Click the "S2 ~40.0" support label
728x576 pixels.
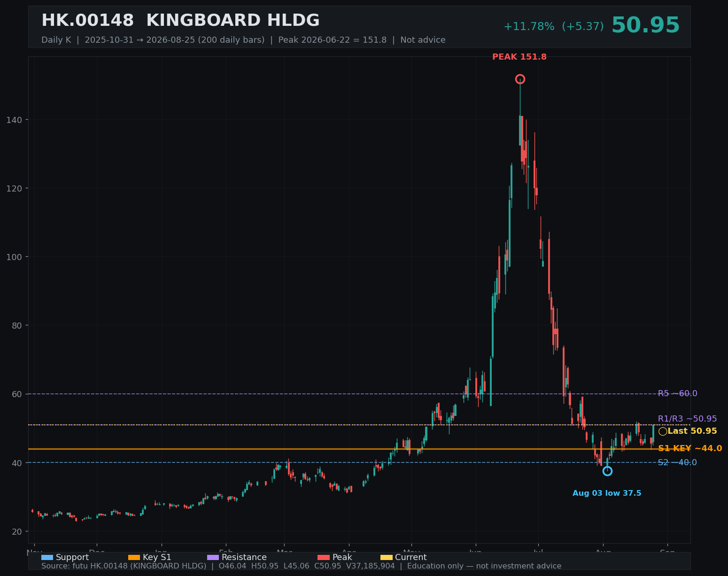(677, 463)
